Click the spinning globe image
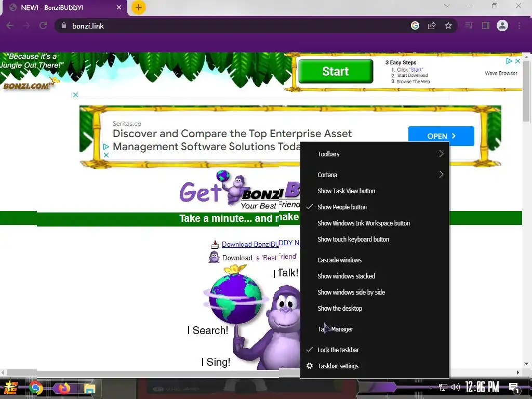Screen dimensions: 532x399 click(x=235, y=299)
